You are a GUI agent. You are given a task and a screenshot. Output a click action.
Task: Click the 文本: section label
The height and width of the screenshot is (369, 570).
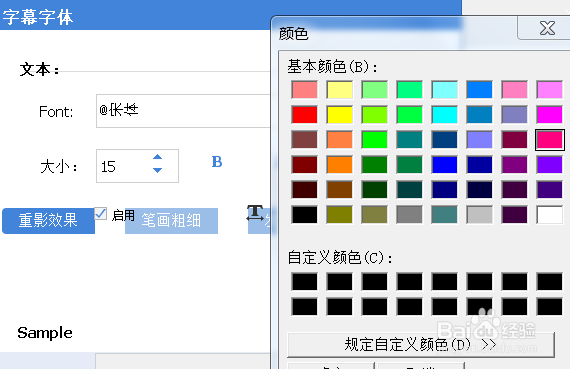tap(39, 69)
